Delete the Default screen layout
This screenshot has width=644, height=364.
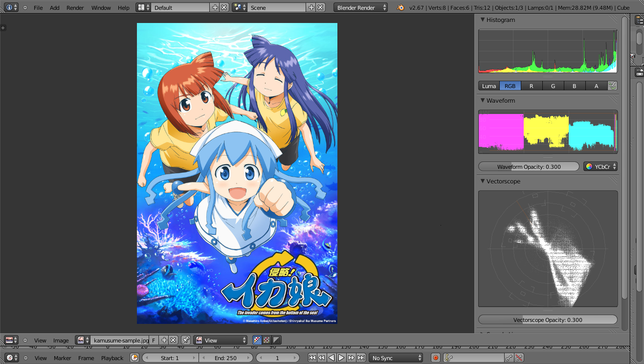tap(224, 7)
